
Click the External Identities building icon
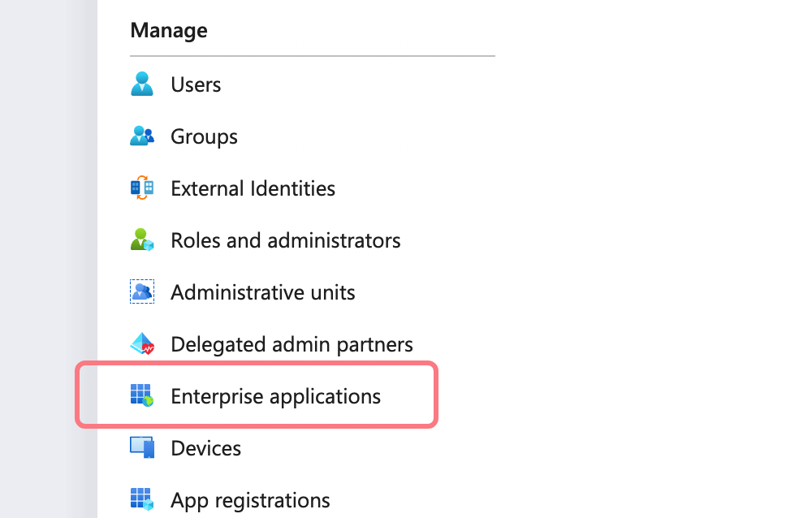pyautogui.click(x=142, y=188)
